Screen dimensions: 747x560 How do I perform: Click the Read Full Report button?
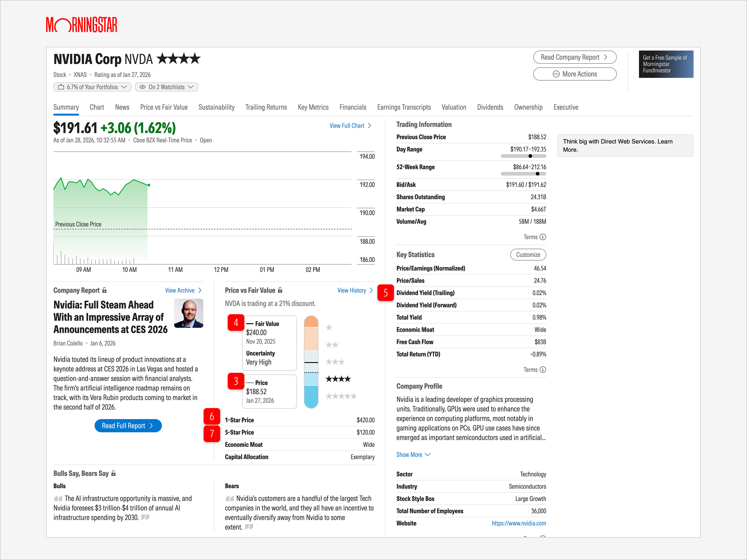[x=128, y=426]
